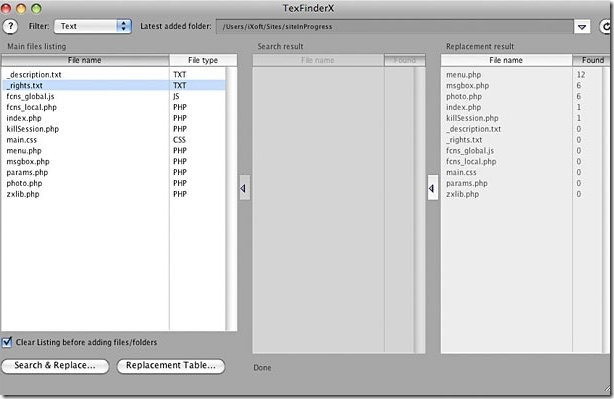Click the main files listing vertical scrollbar
Viewport: 614px width, 399px height.
click(231, 199)
